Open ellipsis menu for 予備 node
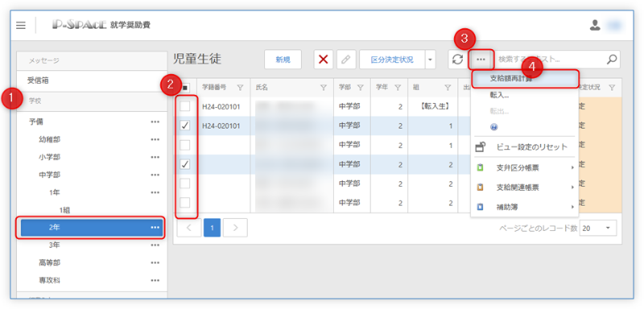The height and width of the screenshot is (309, 644). tap(155, 122)
